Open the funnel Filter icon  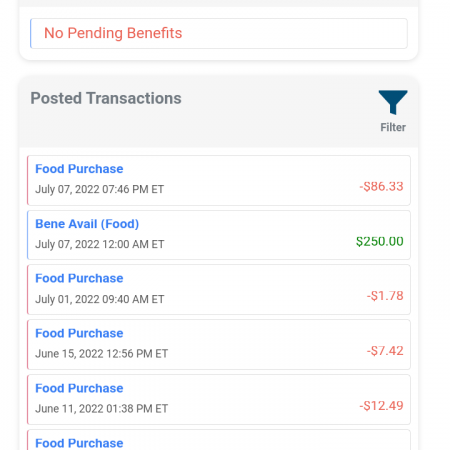393,102
